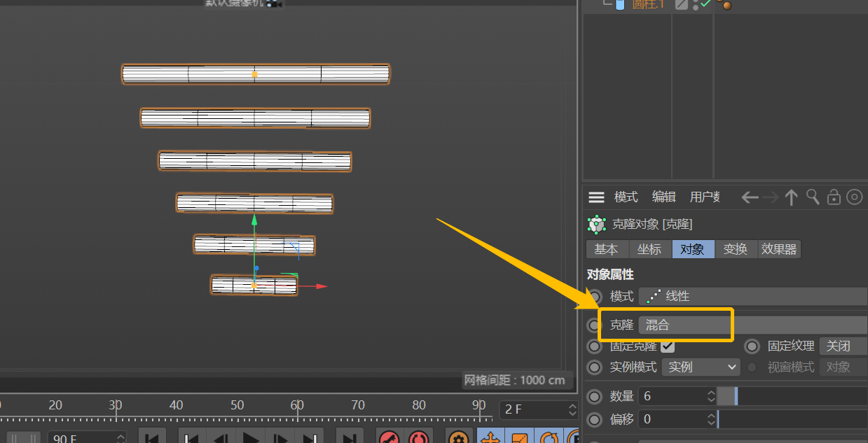
Task: Click the green Y axis arrow
Action: pos(254,220)
